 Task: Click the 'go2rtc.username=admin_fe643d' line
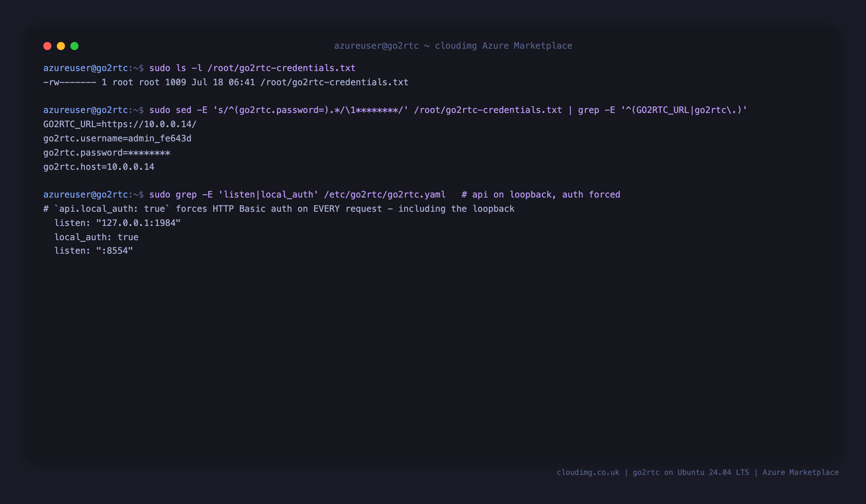coord(117,138)
